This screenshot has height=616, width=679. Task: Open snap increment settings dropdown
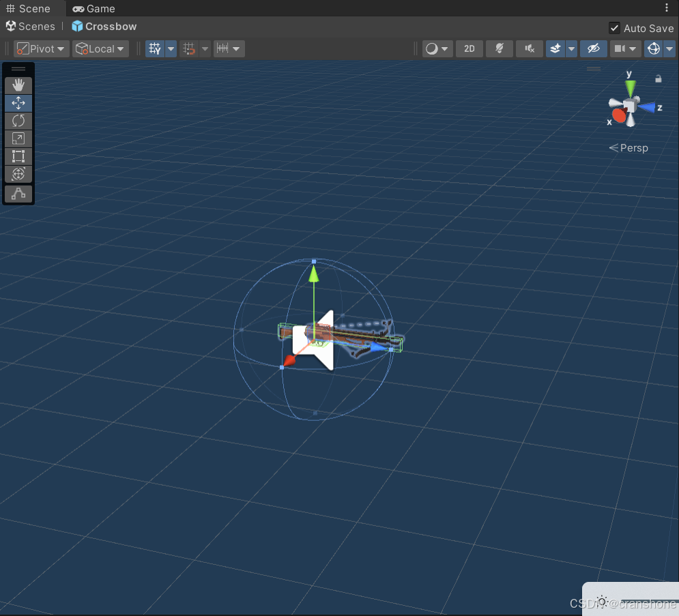tap(229, 49)
